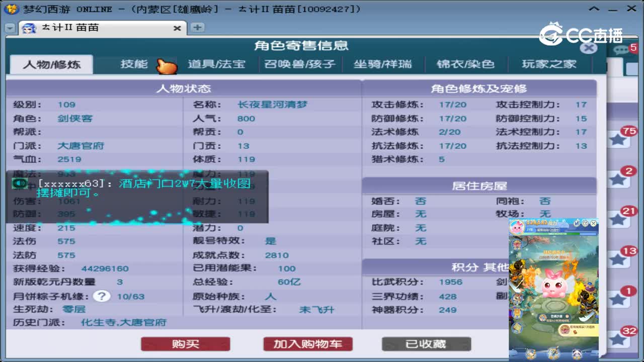Click the + new tab button beside 去计II 苗苗
This screenshot has height=362, width=644.
point(197,29)
